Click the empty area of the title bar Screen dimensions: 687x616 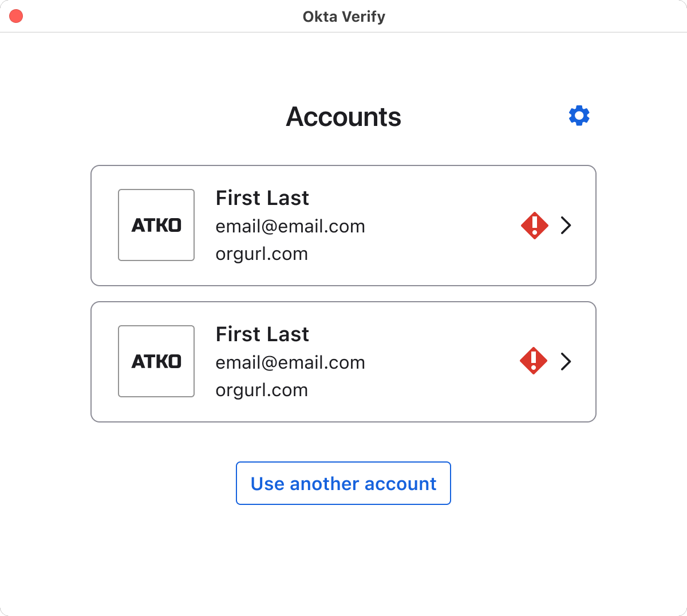click(x=515, y=16)
